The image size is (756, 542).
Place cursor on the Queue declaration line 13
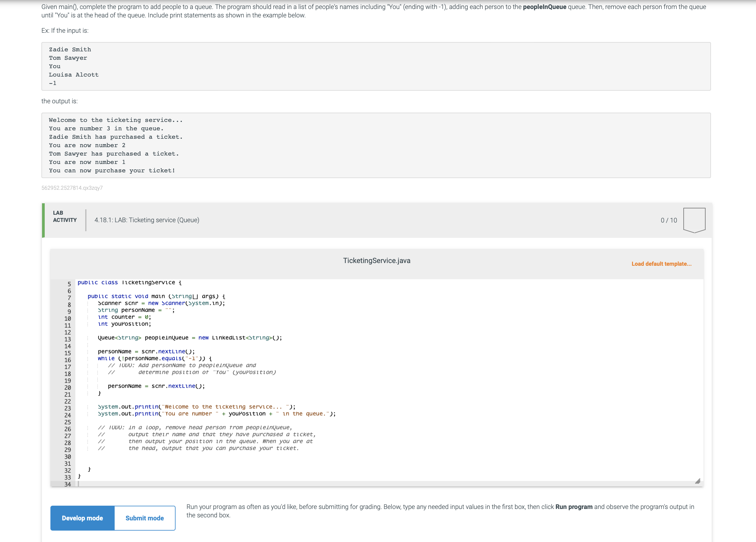tap(190, 338)
